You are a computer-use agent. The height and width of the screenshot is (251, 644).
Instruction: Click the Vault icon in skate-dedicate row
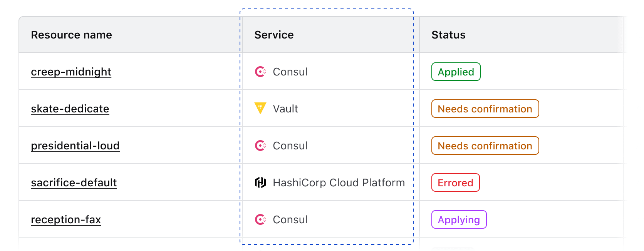(260, 108)
